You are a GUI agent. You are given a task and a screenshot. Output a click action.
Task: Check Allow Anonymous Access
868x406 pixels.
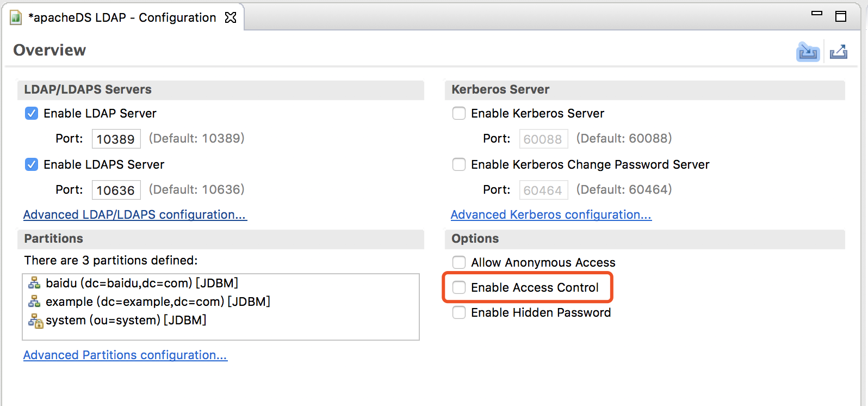[x=458, y=262]
